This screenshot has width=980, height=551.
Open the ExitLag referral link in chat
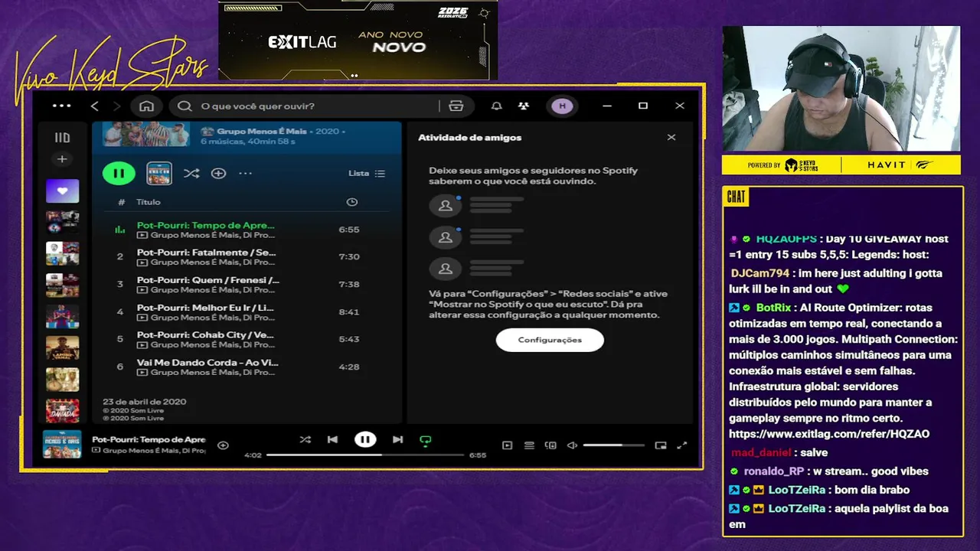pos(829,434)
